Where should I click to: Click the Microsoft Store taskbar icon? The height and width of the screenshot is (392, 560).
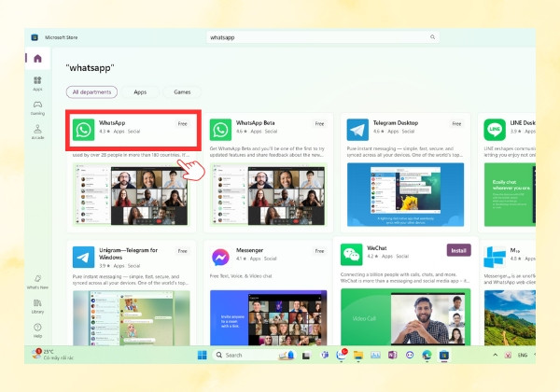(444, 355)
